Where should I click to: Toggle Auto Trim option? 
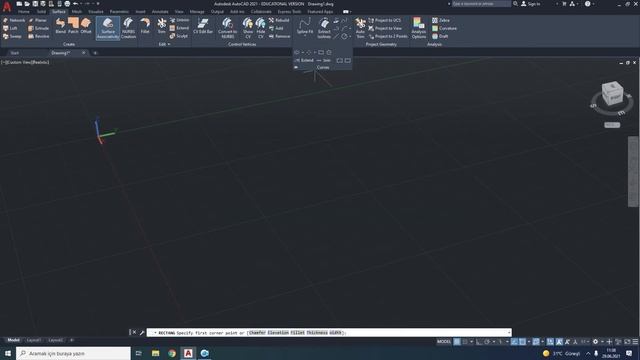click(360, 28)
